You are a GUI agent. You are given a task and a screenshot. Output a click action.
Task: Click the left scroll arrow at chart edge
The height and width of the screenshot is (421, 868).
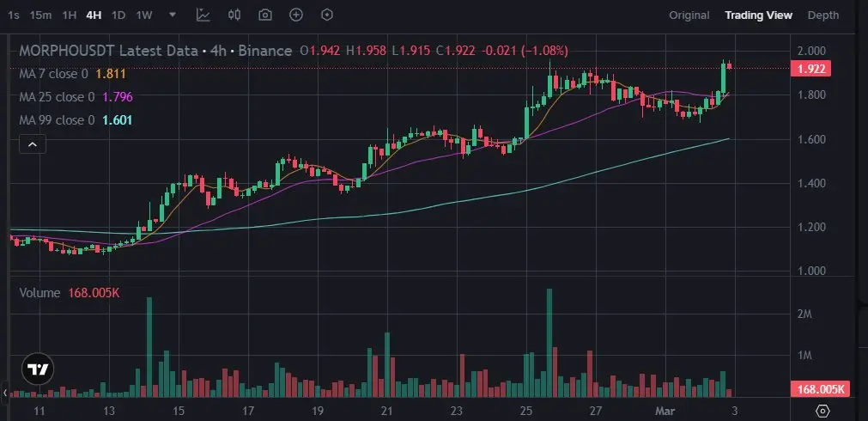coord(3,393)
